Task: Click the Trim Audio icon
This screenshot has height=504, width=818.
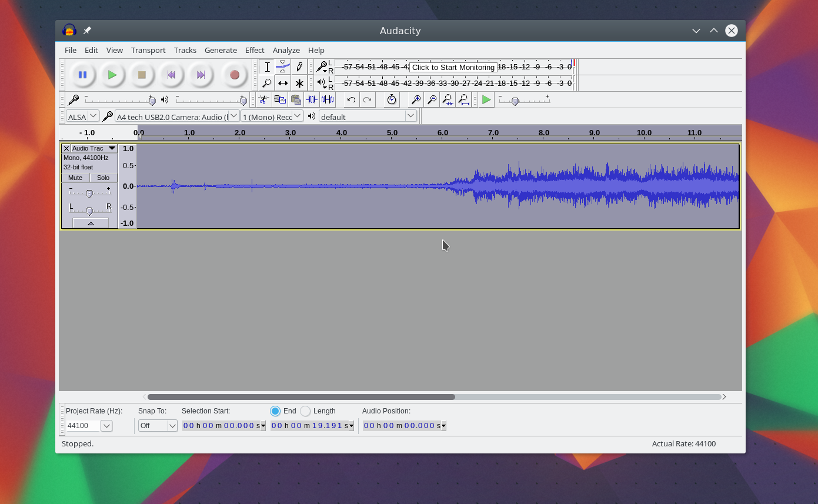Action: pyautogui.click(x=312, y=99)
